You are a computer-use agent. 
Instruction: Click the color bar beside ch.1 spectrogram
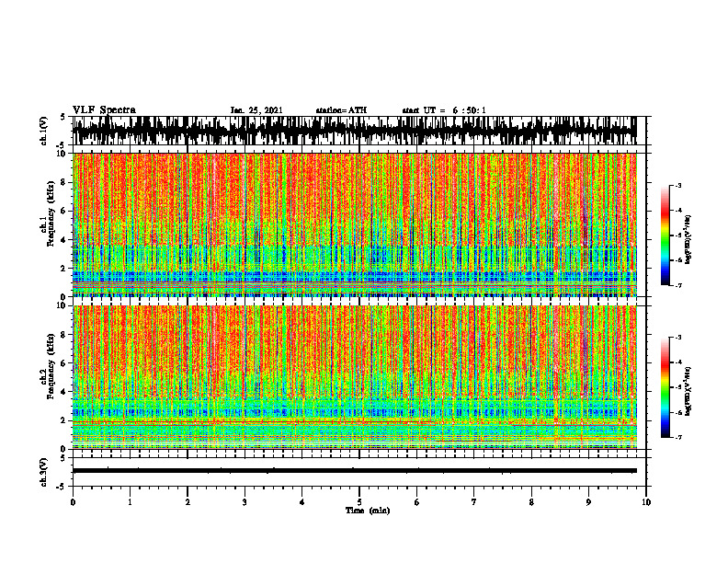(x=665, y=236)
